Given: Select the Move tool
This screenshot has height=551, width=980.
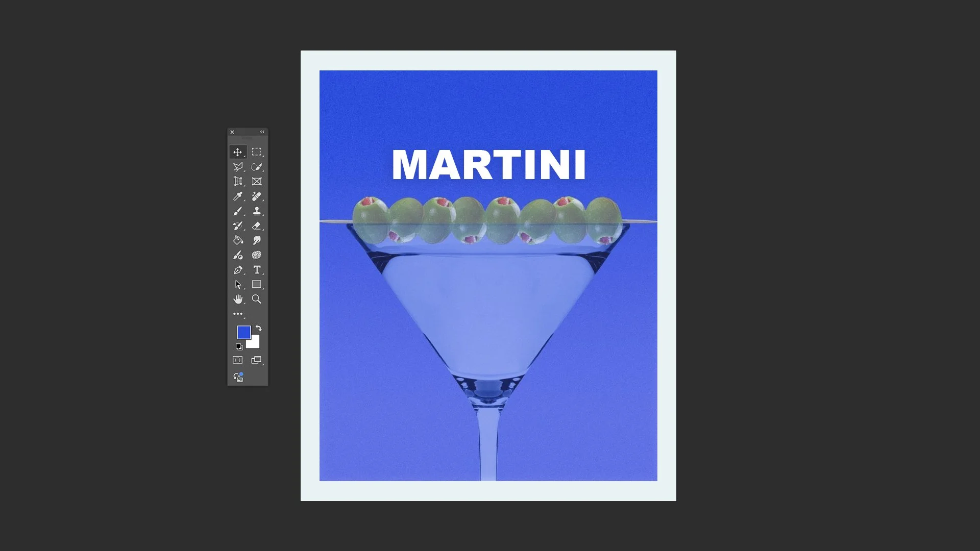Looking at the screenshot, I should pos(238,152).
